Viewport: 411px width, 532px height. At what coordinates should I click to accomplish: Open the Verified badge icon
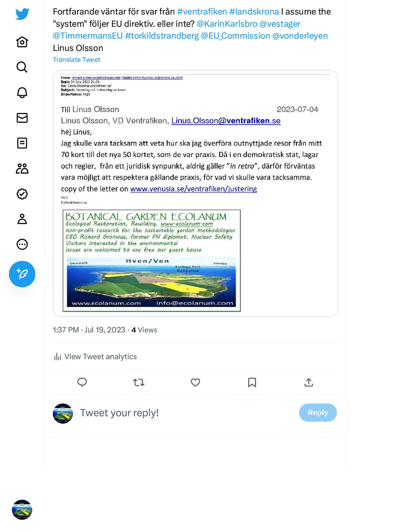coord(22,194)
